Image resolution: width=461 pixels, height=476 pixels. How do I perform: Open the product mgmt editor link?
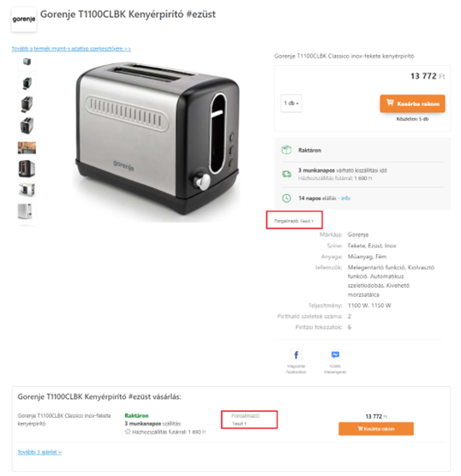(x=71, y=49)
